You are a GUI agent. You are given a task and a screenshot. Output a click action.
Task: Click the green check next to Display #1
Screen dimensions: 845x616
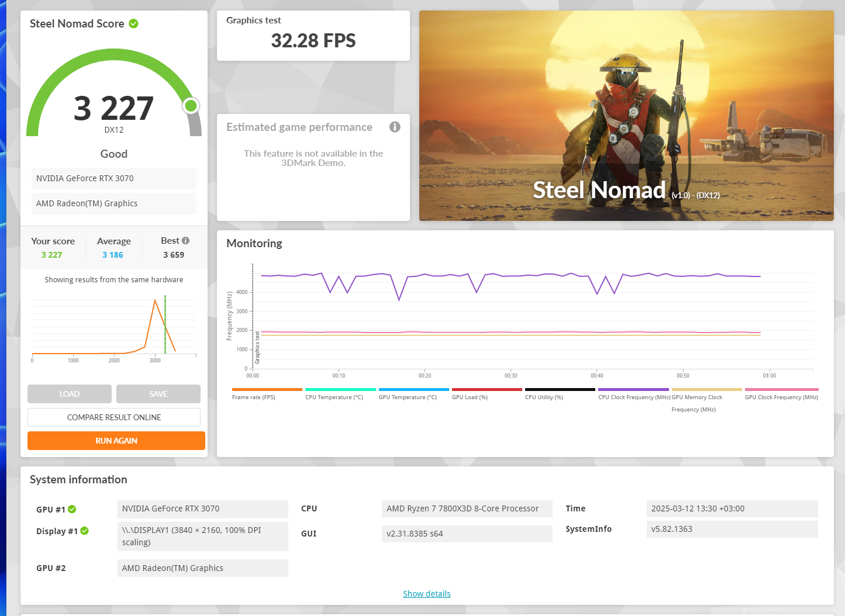coord(84,531)
